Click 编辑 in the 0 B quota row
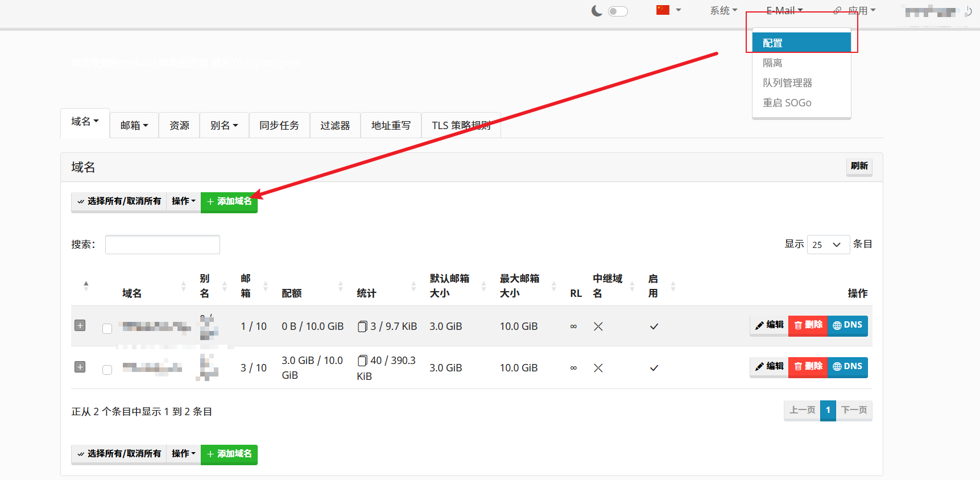The image size is (980, 480). pos(769,325)
